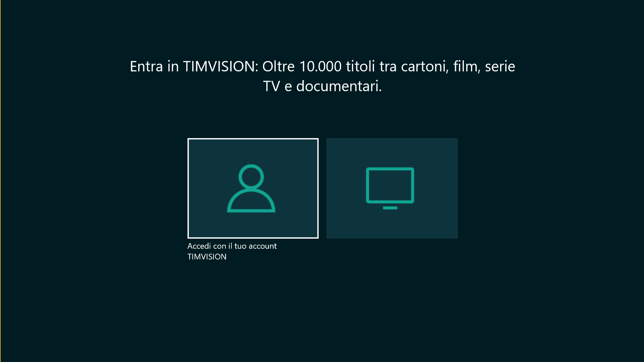Click inside the teal TV screen rectangle

tap(390, 185)
